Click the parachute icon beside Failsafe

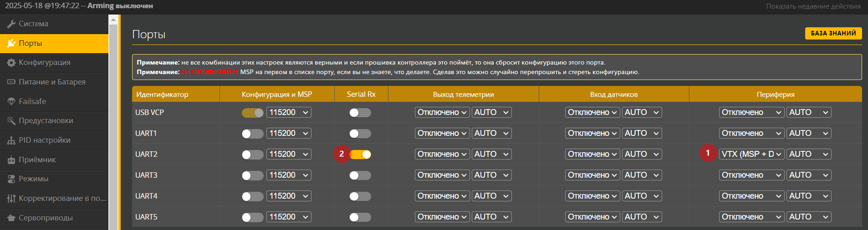(x=11, y=101)
